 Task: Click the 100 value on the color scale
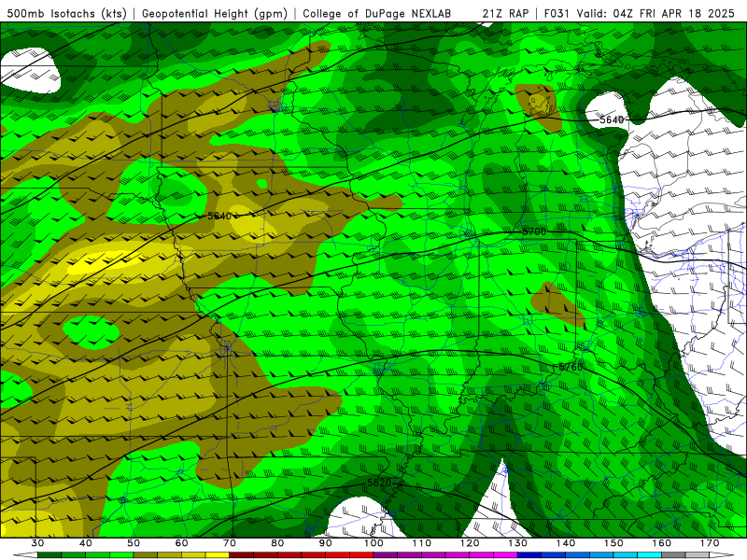(x=373, y=543)
